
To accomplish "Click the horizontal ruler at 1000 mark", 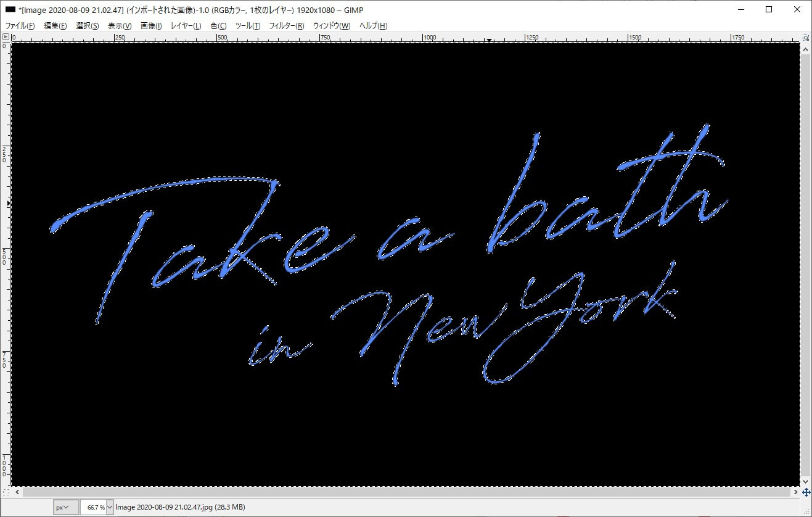I will (430, 38).
